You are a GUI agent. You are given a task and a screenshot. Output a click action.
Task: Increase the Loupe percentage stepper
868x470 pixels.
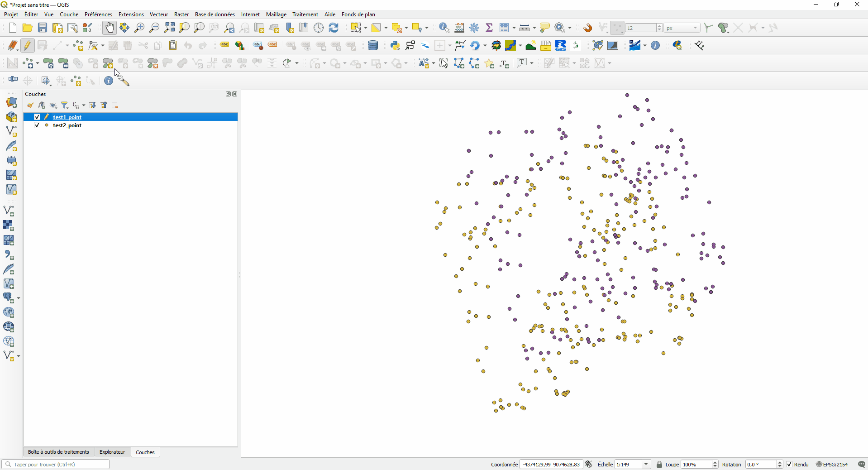click(714, 462)
